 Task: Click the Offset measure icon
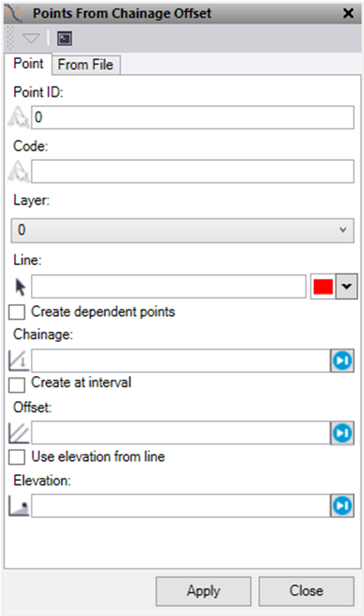[18, 433]
